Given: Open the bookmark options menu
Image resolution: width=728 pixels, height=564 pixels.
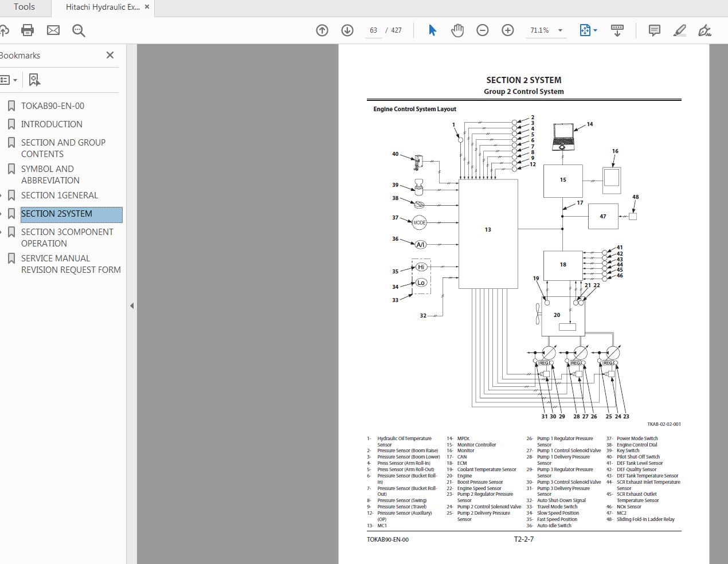Looking at the screenshot, I should [9, 80].
